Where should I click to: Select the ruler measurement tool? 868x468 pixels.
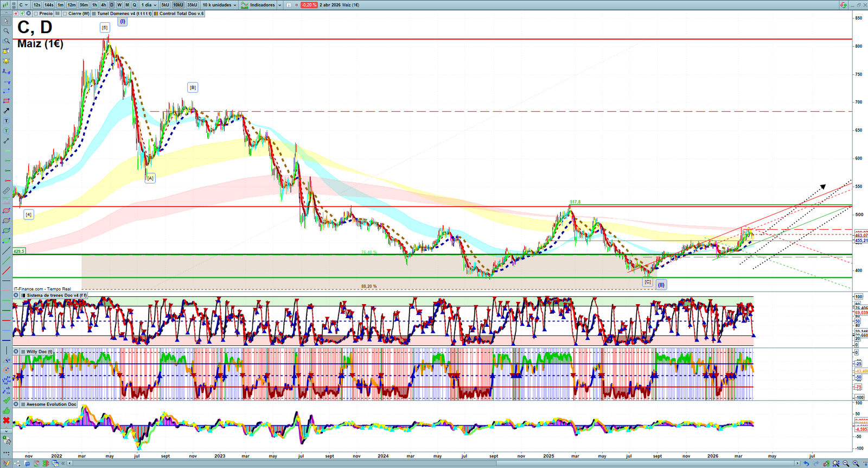(7, 191)
